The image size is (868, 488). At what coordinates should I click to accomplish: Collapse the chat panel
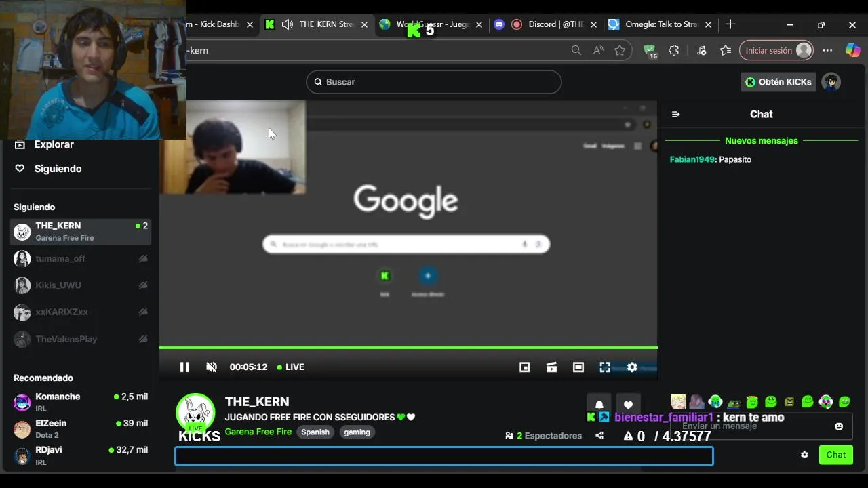[675, 114]
